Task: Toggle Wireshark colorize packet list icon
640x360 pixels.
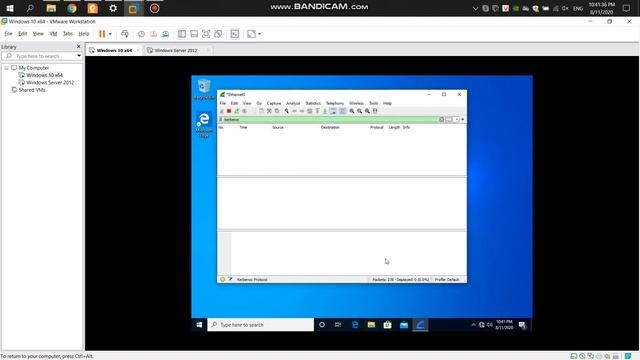Action: (342, 111)
